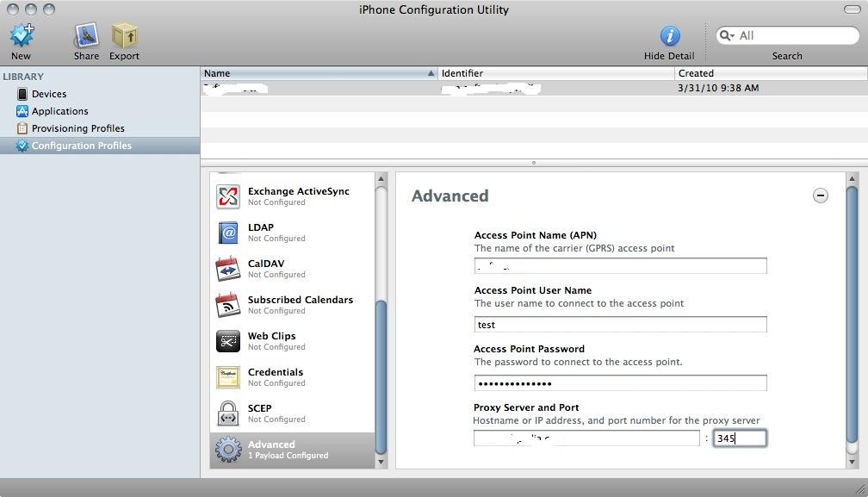Click the New profile toolbar icon
The image size is (868, 497).
22,35
